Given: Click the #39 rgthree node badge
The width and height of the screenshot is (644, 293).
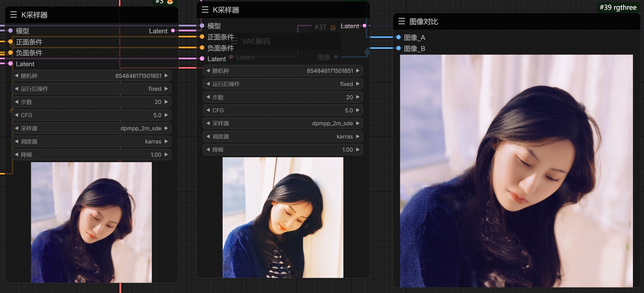Looking at the screenshot, I should point(618,7).
